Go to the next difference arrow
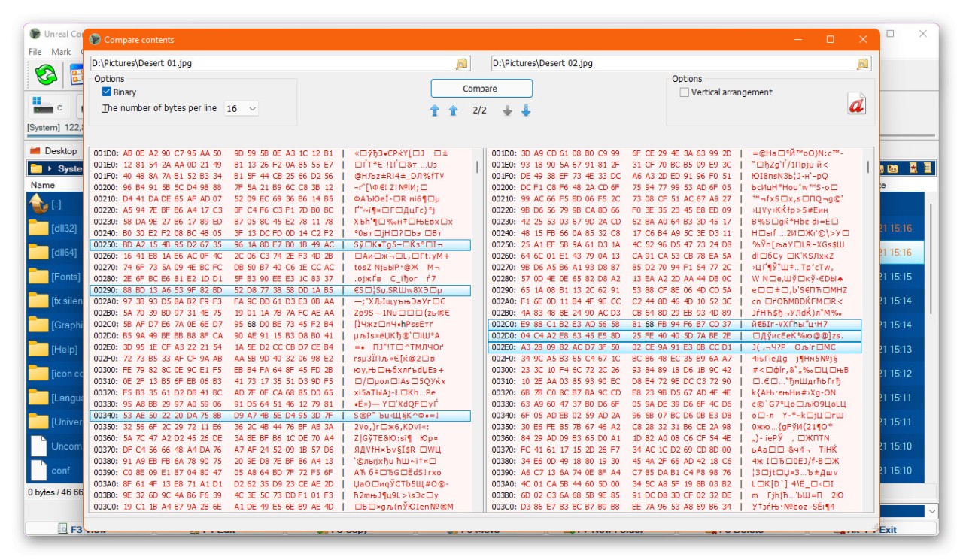The image size is (963, 560). pyautogui.click(x=507, y=110)
